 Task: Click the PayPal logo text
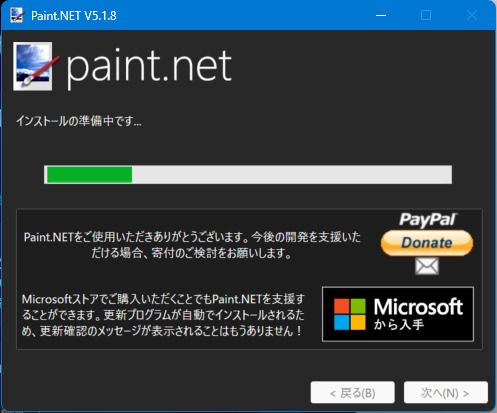[428, 220]
